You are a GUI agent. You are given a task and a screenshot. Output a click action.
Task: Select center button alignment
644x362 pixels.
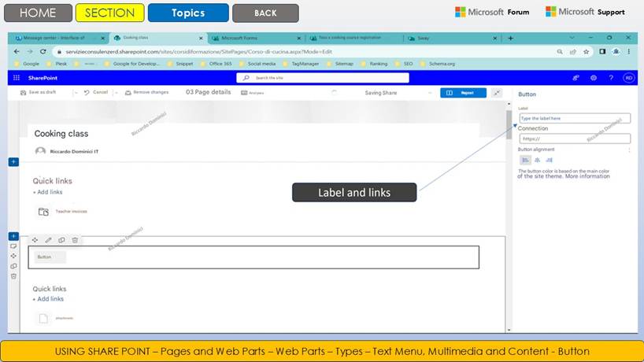[x=537, y=160]
